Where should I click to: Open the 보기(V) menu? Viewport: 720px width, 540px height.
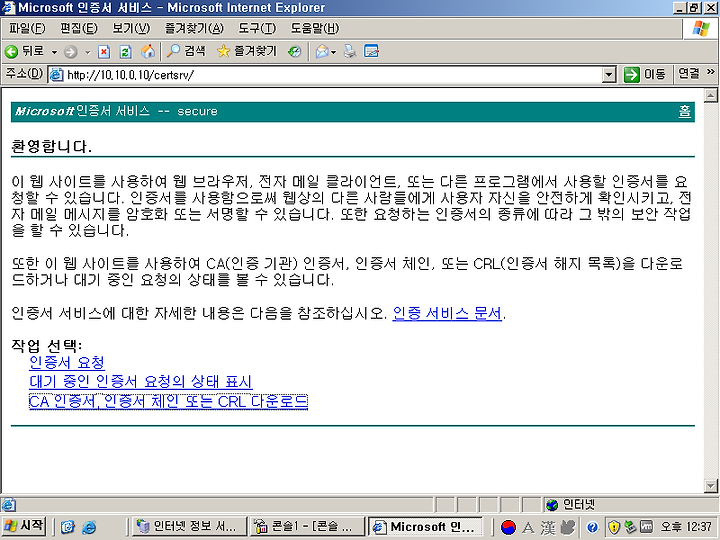point(131,28)
